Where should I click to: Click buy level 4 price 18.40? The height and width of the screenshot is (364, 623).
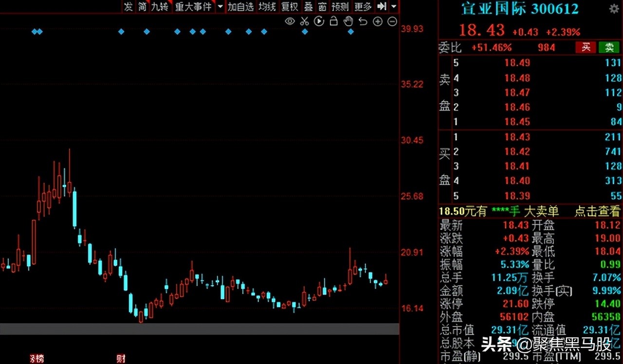click(x=517, y=181)
